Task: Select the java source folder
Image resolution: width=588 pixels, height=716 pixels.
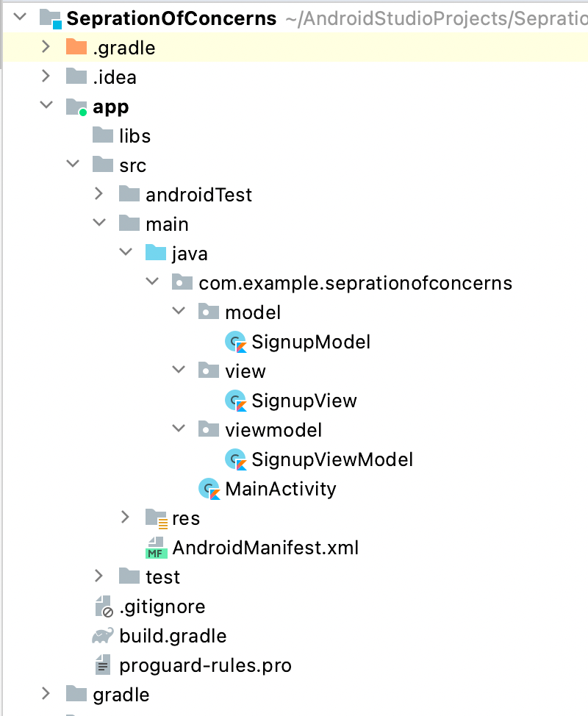Action: tap(190, 254)
